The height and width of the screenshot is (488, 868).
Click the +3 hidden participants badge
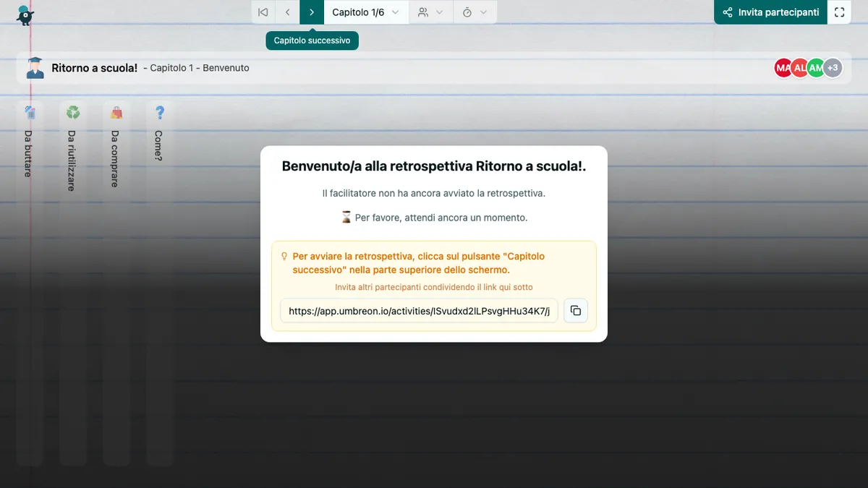[833, 67]
